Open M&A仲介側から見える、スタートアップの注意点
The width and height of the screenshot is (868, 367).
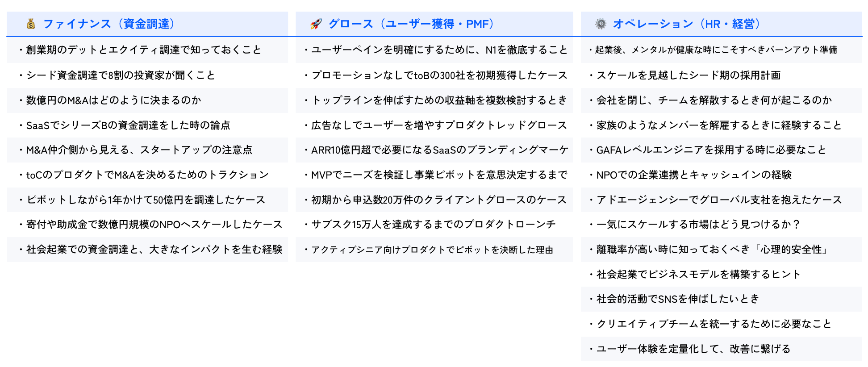[147, 150]
